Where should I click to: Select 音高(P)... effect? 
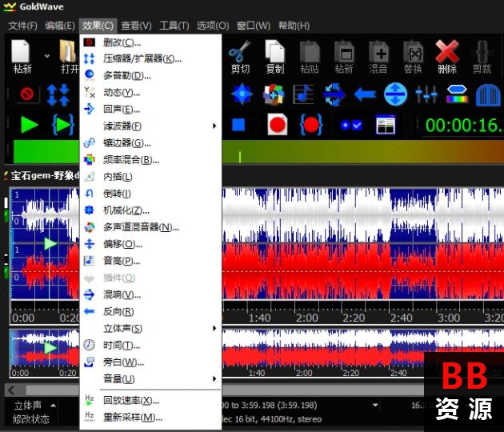[150, 261]
